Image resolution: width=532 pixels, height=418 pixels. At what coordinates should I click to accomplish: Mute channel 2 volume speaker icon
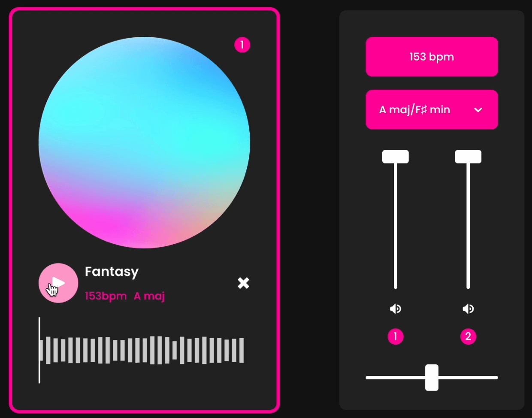468,308
